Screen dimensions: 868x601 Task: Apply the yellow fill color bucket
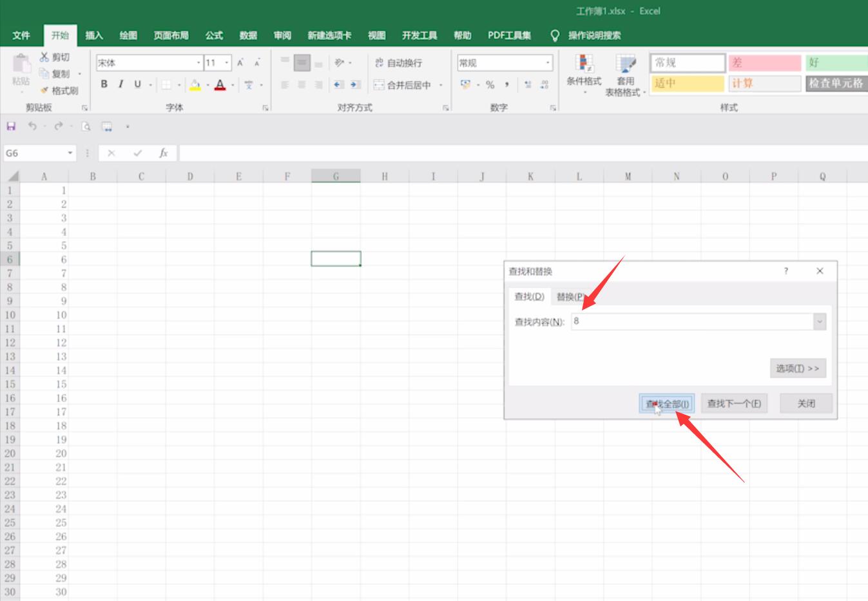[195, 84]
